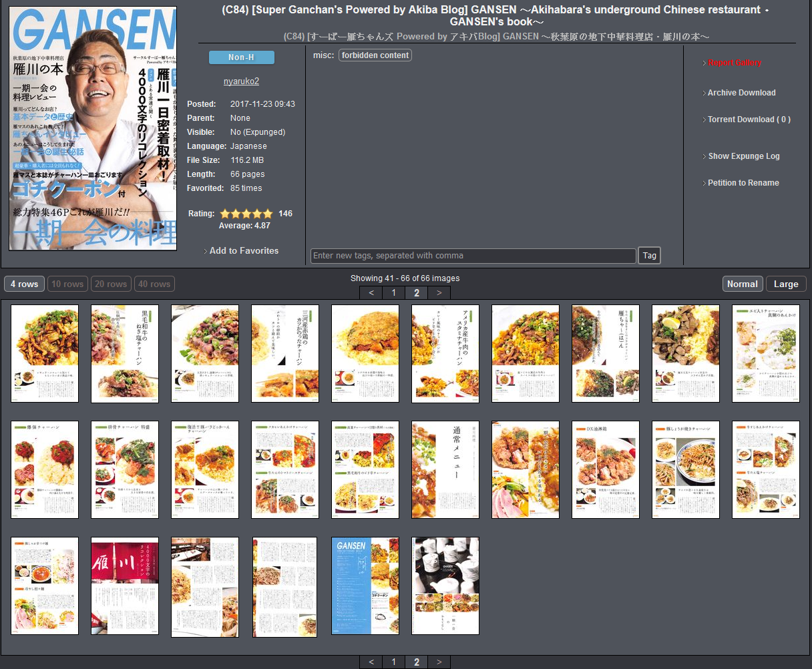Click the first rating star
This screenshot has height=669, width=812.
point(225,214)
